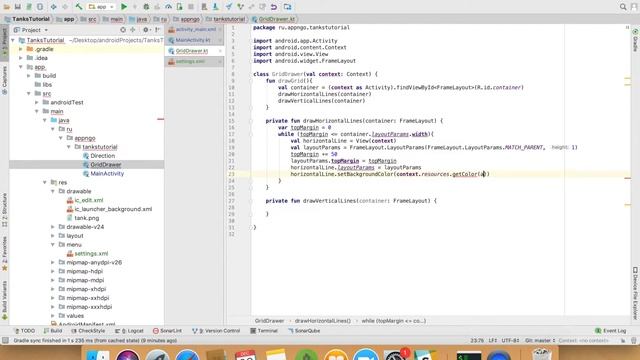
Task: Click the Save All toolbar icon
Action: pyautogui.click(x=18, y=7)
